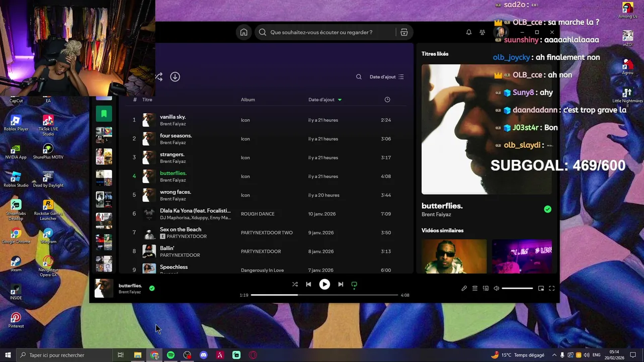The image size is (644, 362).
Task: Open the lyrics microphone icon
Action: coord(464,288)
